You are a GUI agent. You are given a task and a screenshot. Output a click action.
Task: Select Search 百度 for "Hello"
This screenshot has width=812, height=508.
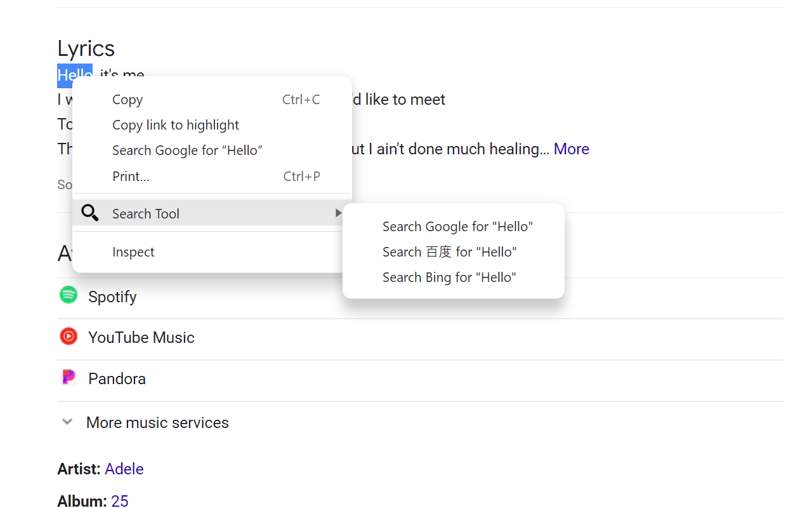pos(449,252)
